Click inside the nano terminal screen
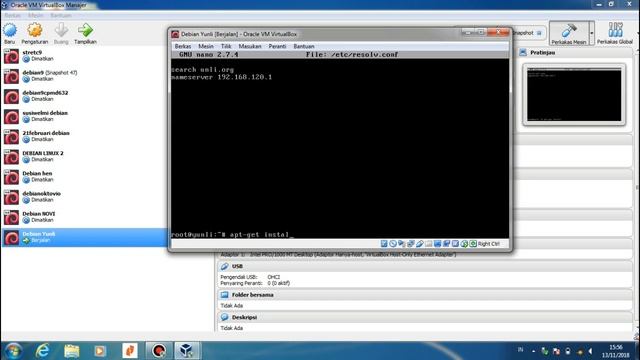 [x=340, y=148]
